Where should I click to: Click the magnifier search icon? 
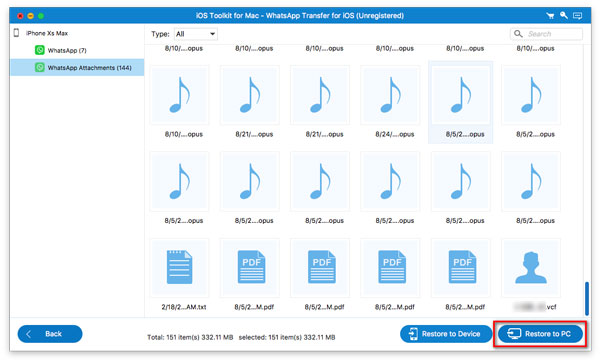[518, 34]
